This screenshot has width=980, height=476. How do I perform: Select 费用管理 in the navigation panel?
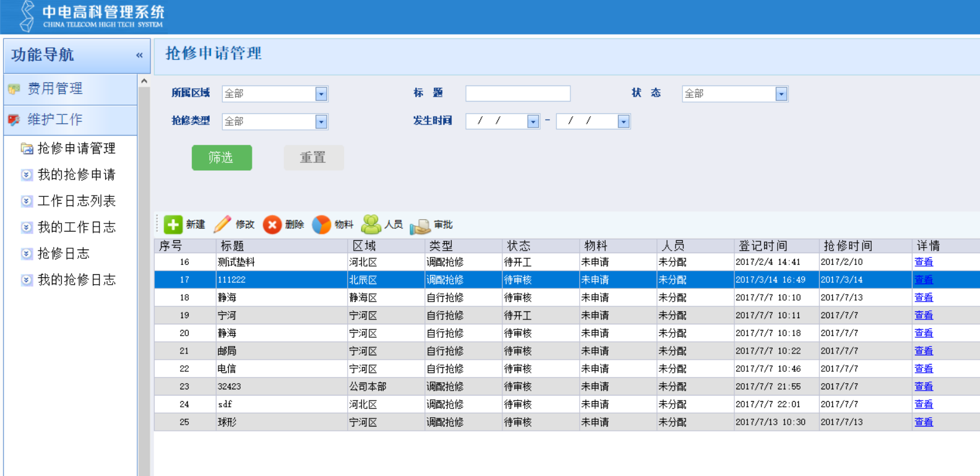55,89
